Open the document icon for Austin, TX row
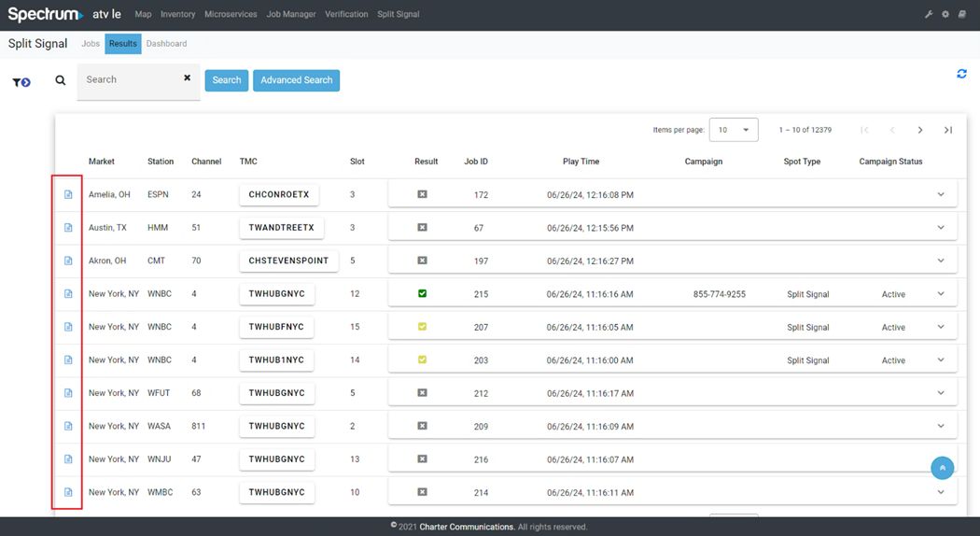The image size is (980, 536). pos(68,228)
